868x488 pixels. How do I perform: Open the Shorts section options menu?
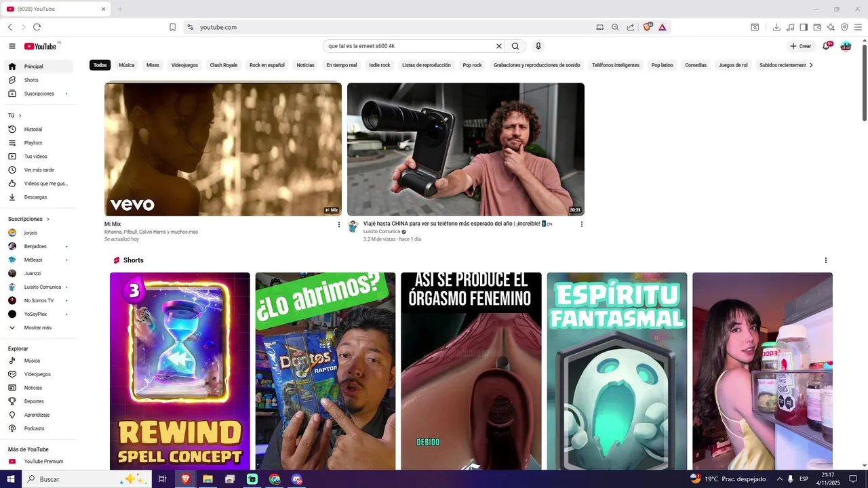pos(825,260)
